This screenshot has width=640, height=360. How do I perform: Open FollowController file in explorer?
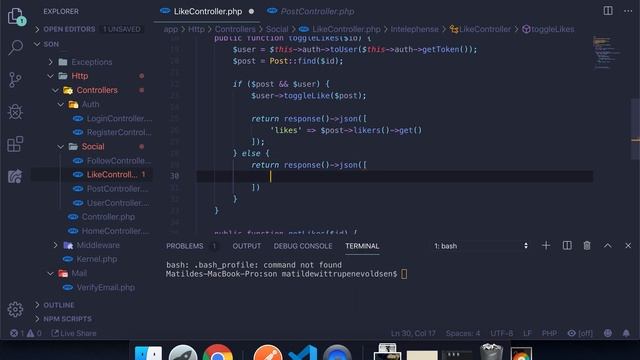(x=119, y=161)
